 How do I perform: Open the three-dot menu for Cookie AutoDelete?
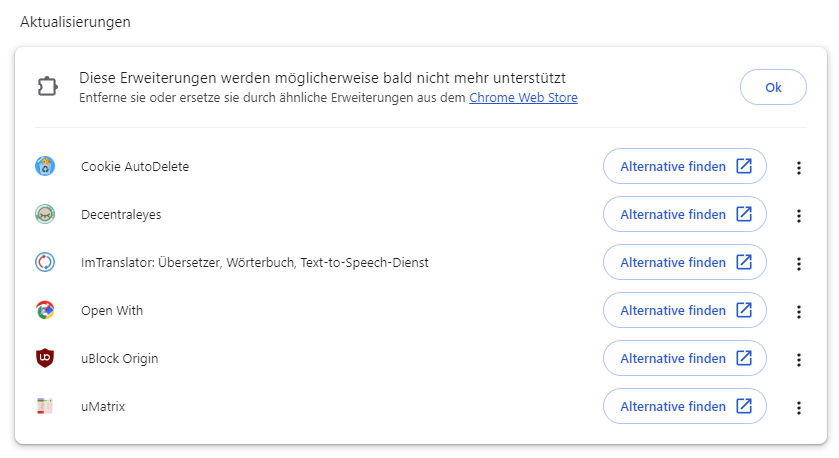[x=798, y=168]
